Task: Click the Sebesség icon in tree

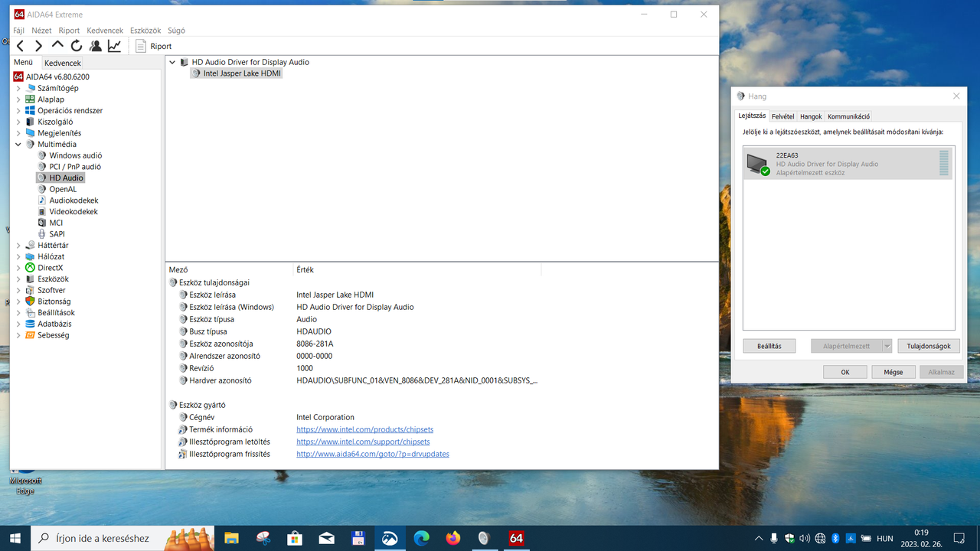Action: click(31, 335)
